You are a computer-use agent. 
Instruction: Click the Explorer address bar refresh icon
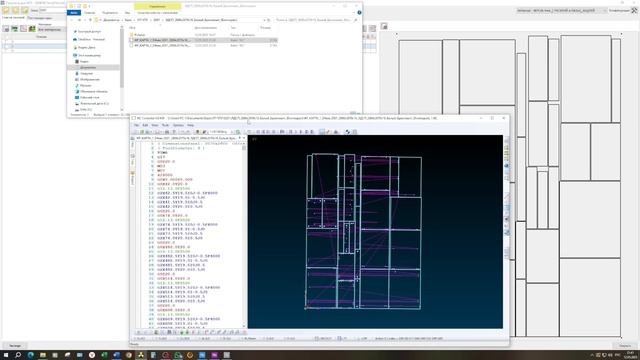coord(269,20)
